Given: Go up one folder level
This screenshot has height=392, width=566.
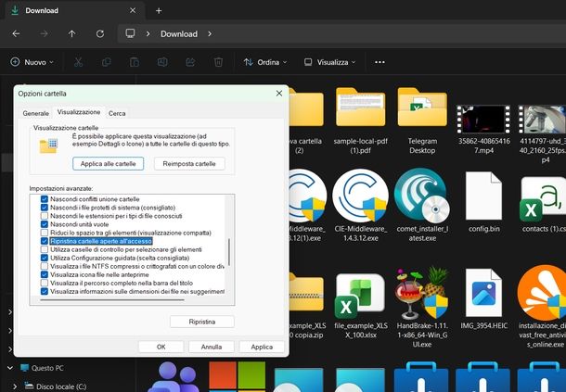Looking at the screenshot, I should tap(71, 34).
